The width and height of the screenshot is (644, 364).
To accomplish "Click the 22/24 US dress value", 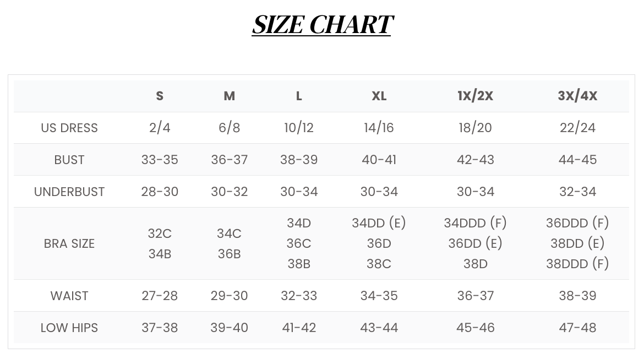I will (x=577, y=128).
